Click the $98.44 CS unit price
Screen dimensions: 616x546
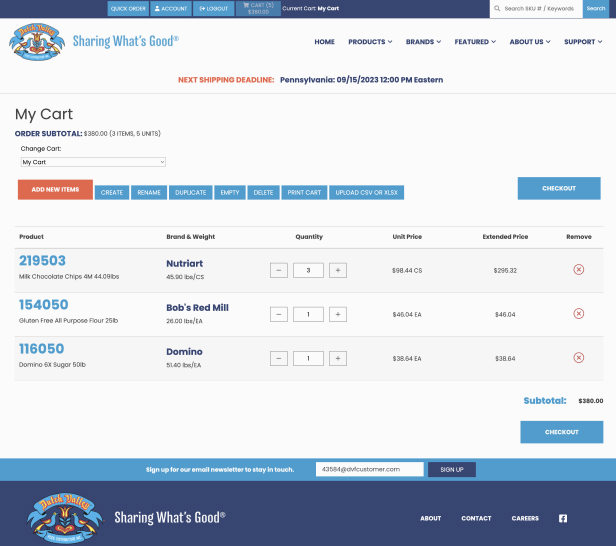[x=407, y=270]
